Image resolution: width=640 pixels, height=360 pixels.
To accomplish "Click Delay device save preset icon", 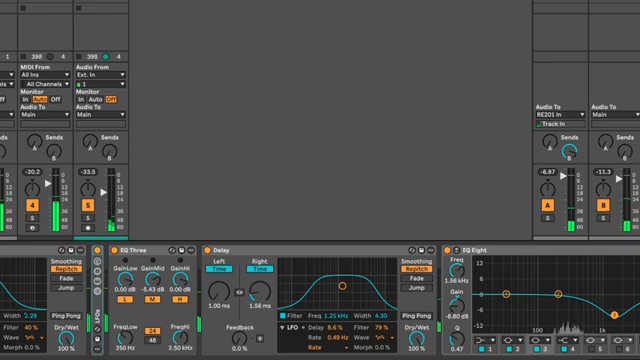I will pyautogui.click(x=421, y=250).
